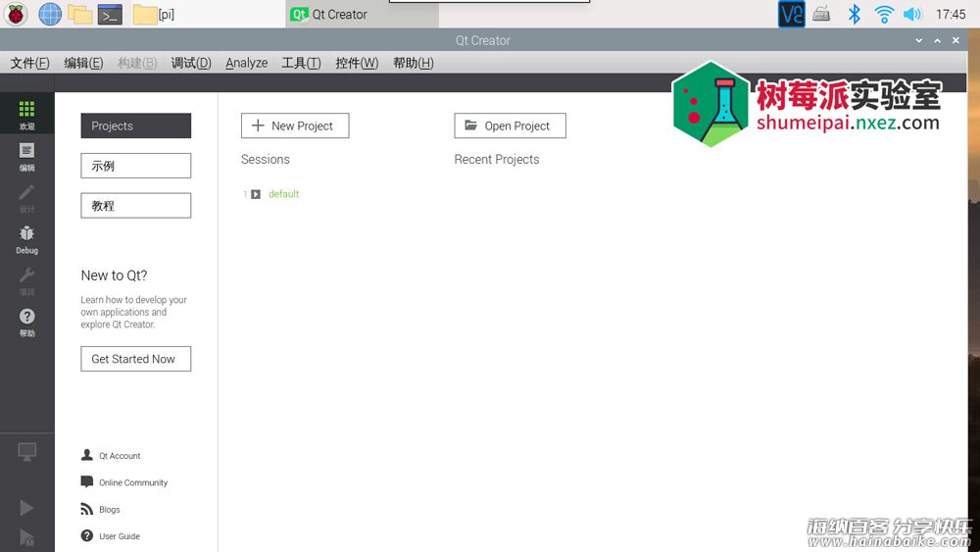Open the 工具(T) menu
The width and height of the screenshot is (980, 552).
pyautogui.click(x=301, y=63)
